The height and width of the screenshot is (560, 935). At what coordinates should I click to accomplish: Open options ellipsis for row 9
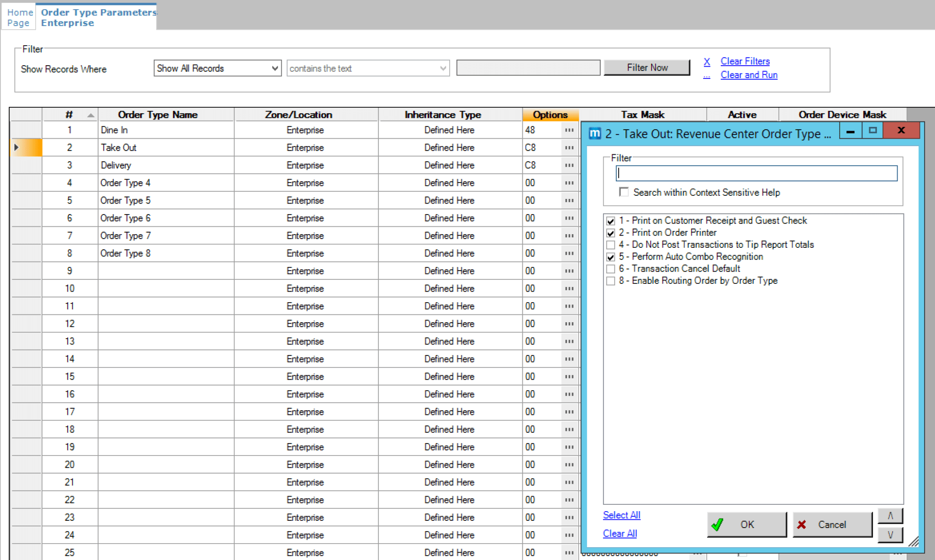click(569, 271)
